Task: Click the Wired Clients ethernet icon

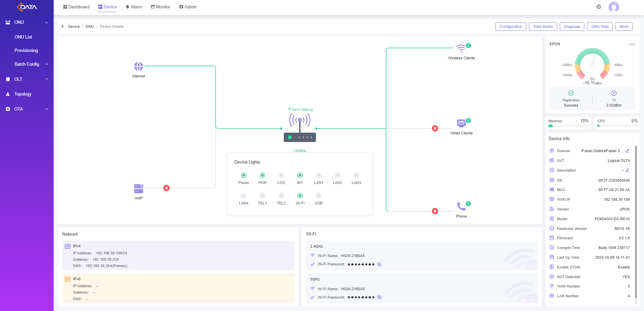Action: 461,123
